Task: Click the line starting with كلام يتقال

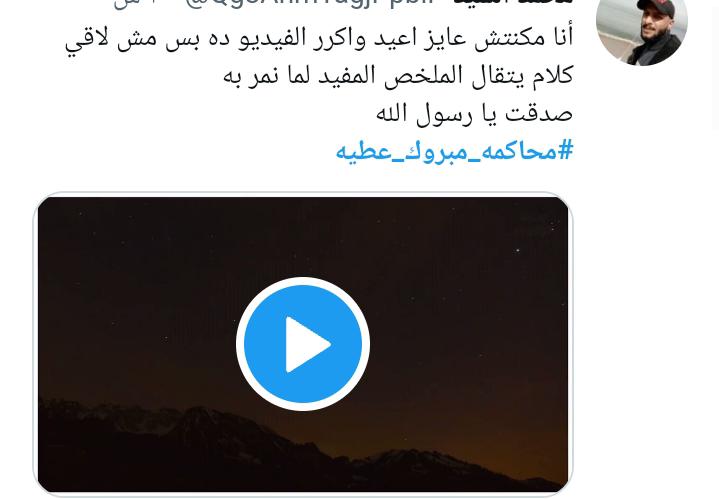Action: (x=398, y=76)
